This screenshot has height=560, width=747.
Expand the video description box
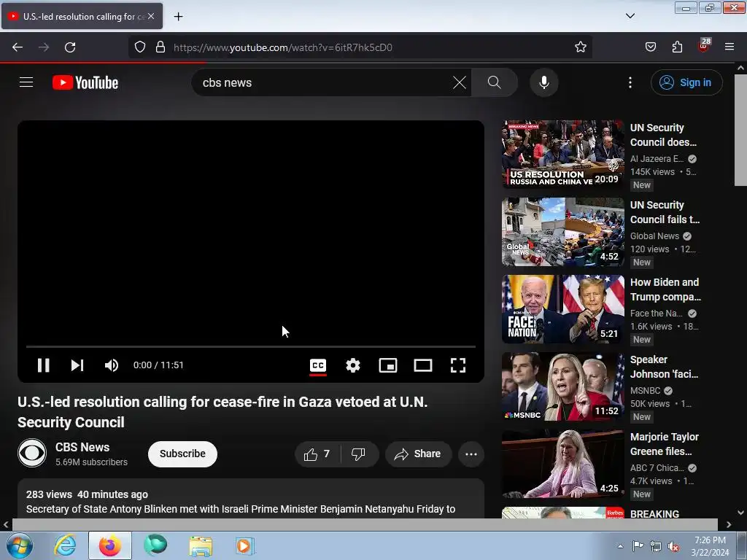coord(251,499)
